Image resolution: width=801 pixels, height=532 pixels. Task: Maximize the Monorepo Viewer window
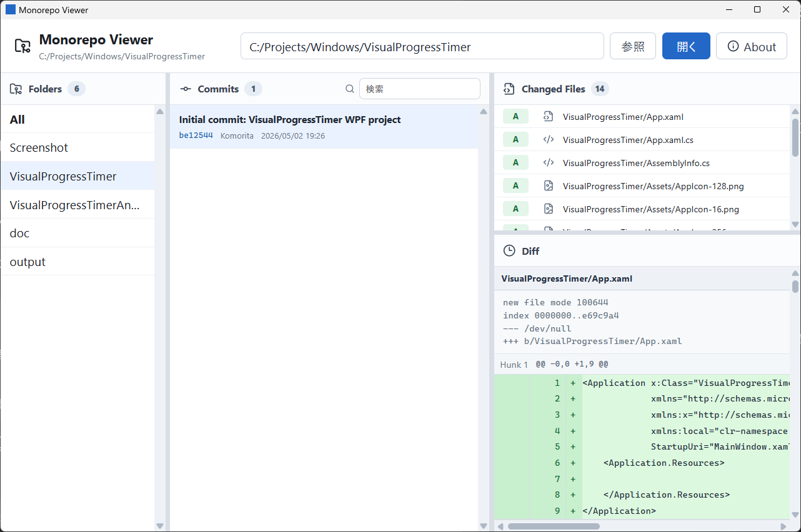click(x=757, y=9)
